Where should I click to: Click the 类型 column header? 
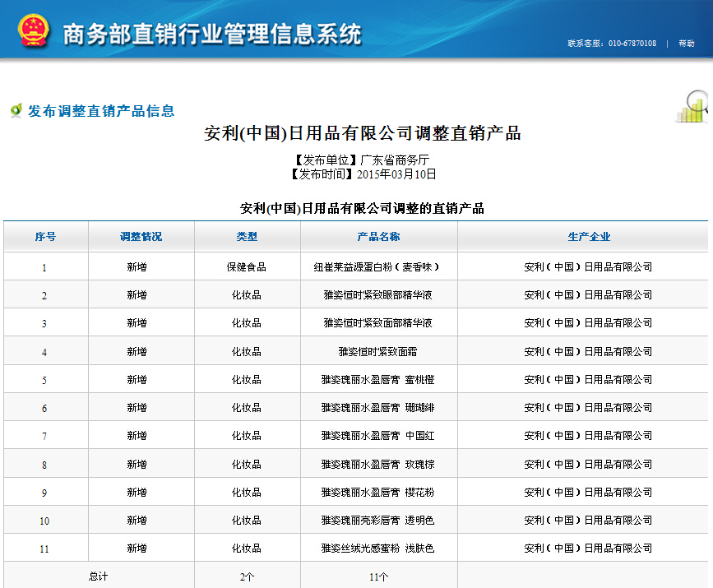[247, 237]
